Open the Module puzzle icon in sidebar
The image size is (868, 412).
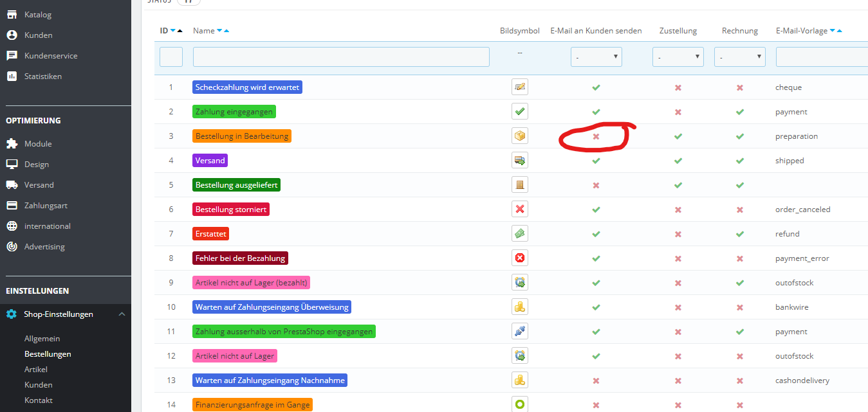pos(12,144)
